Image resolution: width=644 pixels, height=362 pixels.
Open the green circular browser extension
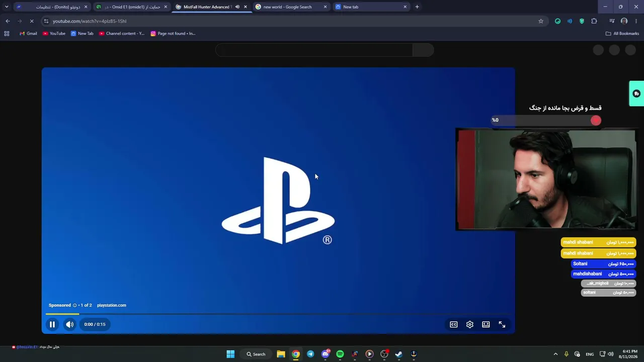tap(557, 21)
